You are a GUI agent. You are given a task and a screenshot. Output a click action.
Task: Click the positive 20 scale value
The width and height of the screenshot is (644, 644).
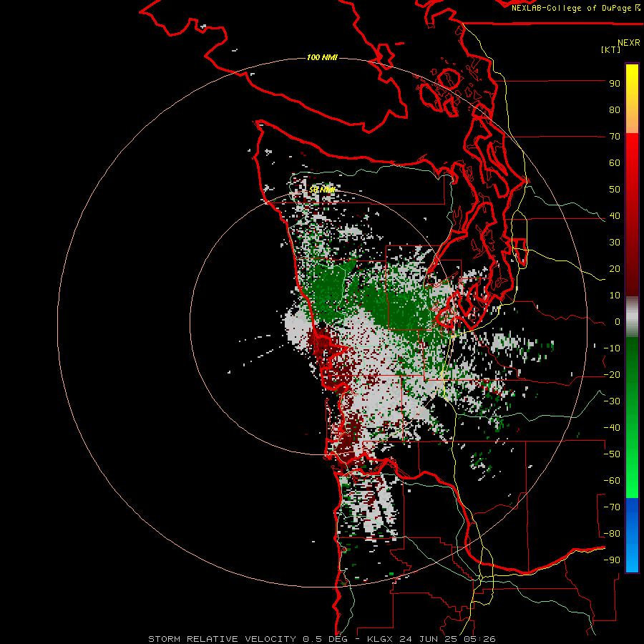615,269
